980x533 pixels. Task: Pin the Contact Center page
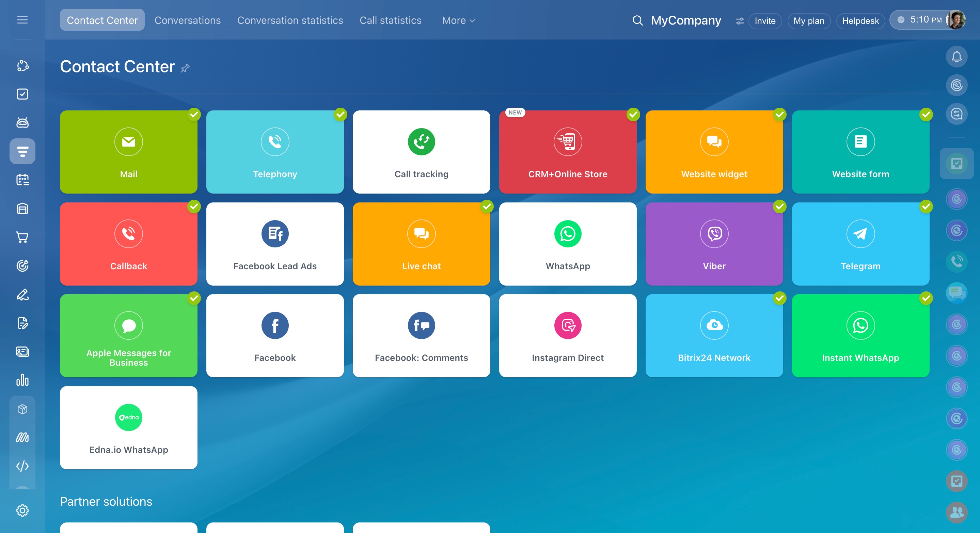click(185, 68)
